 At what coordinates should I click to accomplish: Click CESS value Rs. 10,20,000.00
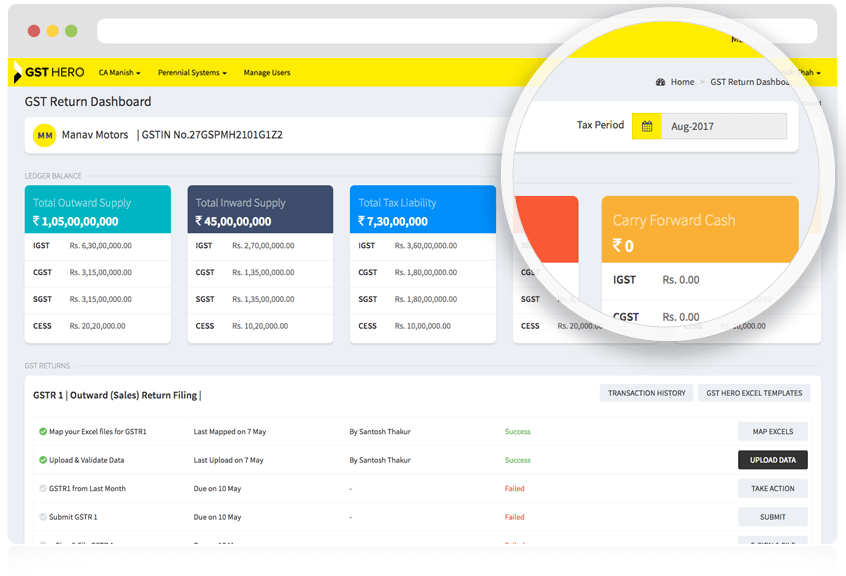260,326
